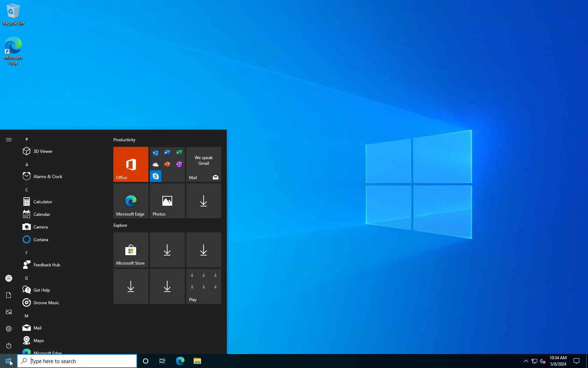The height and width of the screenshot is (368, 588).
Task: Open the small Excel tile
Action: pyautogui.click(x=179, y=153)
